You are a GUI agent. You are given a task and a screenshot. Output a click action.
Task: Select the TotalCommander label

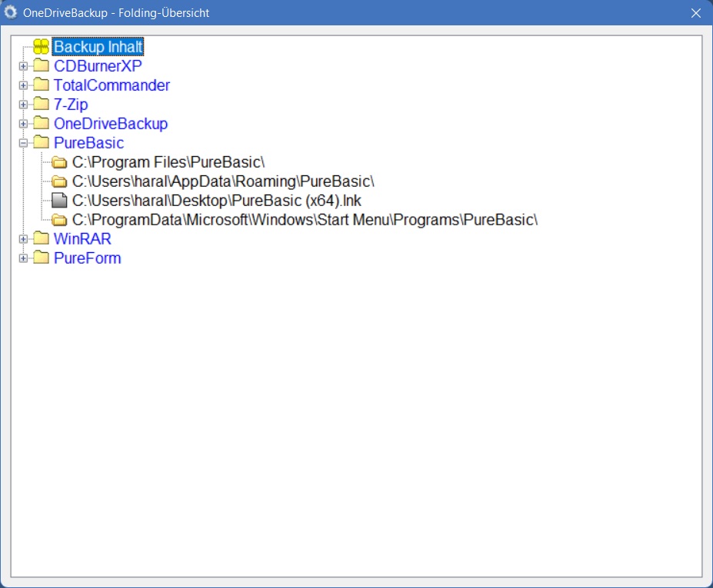pyautogui.click(x=112, y=85)
